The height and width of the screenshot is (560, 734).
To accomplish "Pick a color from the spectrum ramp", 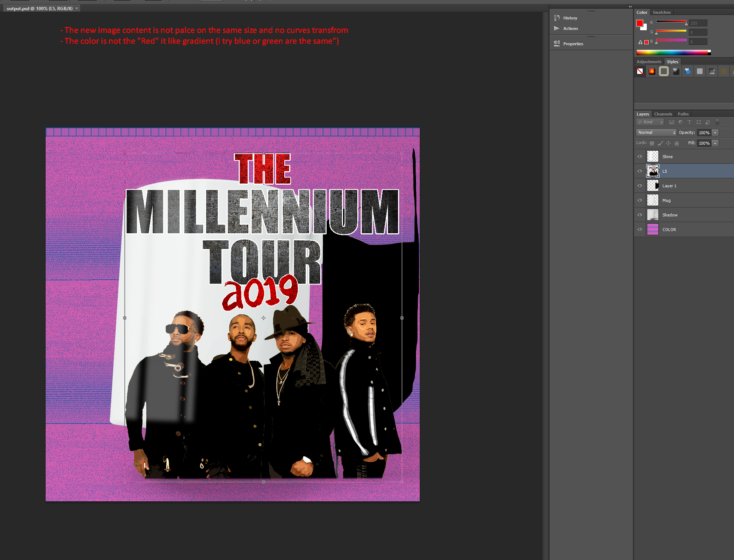I will (x=673, y=53).
